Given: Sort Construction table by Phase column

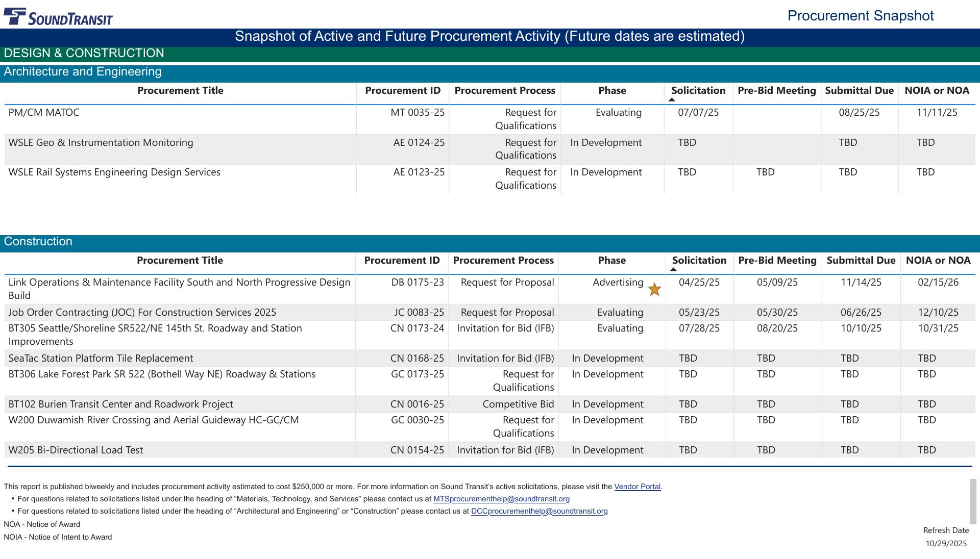Looking at the screenshot, I should pyautogui.click(x=611, y=261).
